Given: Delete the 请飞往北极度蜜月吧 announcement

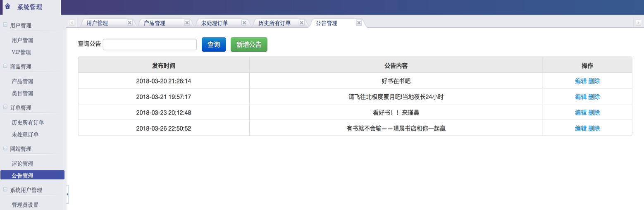Looking at the screenshot, I should [x=594, y=97].
